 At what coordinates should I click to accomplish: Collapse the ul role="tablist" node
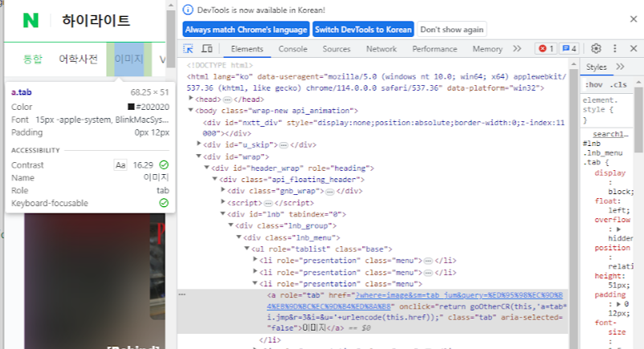(247, 249)
